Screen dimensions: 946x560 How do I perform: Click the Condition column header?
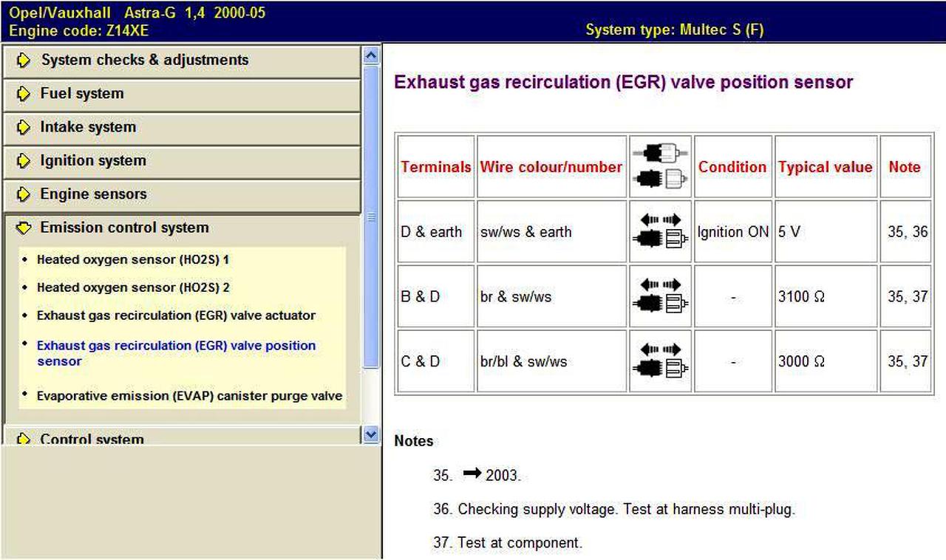(732, 167)
